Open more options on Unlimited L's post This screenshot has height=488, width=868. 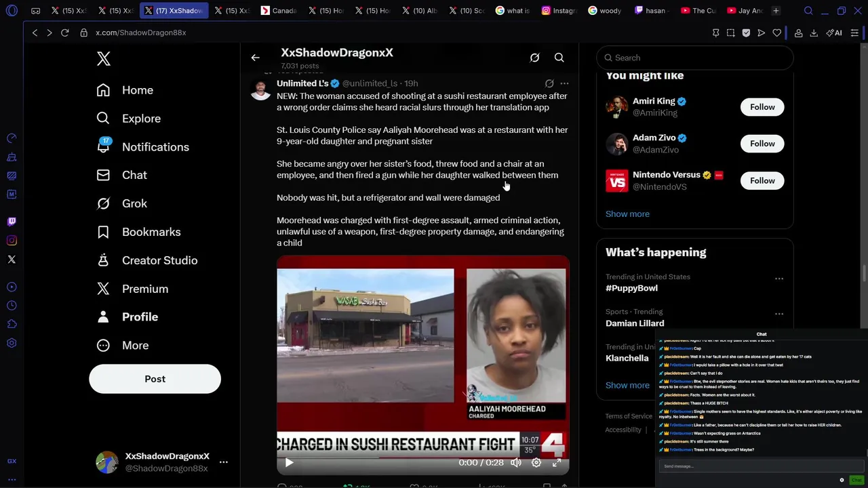pos(564,83)
